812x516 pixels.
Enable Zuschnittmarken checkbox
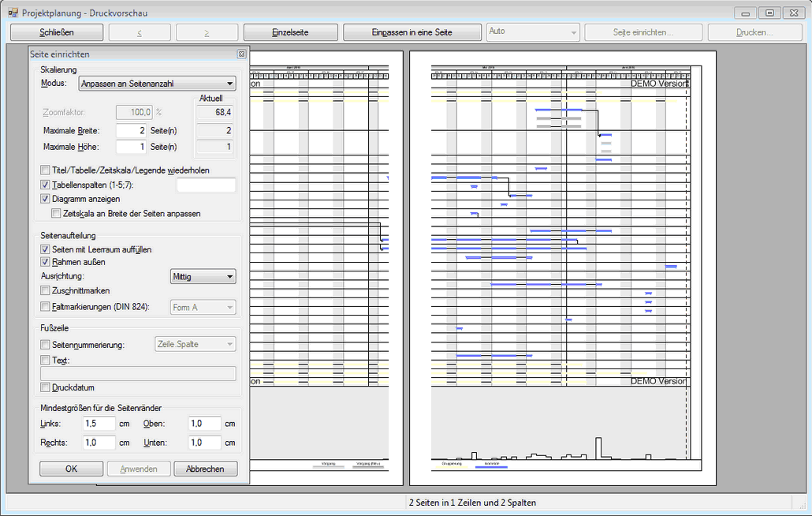click(x=45, y=291)
